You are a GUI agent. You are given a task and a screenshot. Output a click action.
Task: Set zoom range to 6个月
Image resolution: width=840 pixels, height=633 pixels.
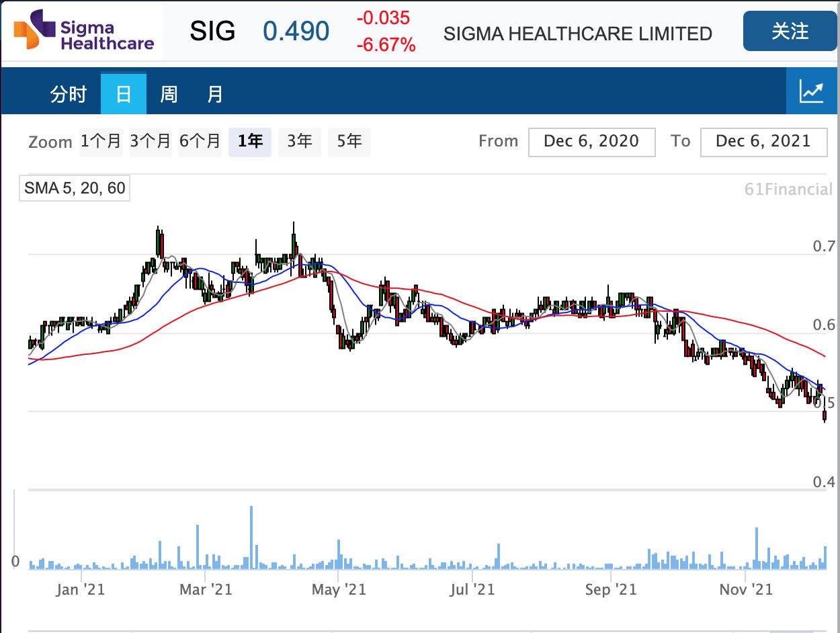point(200,142)
